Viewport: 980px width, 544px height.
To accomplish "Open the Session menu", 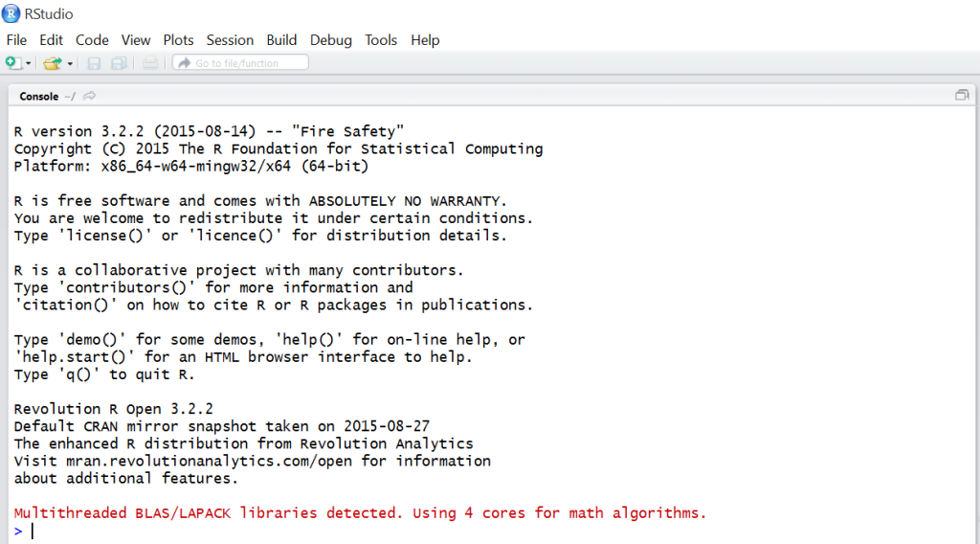I will (230, 40).
